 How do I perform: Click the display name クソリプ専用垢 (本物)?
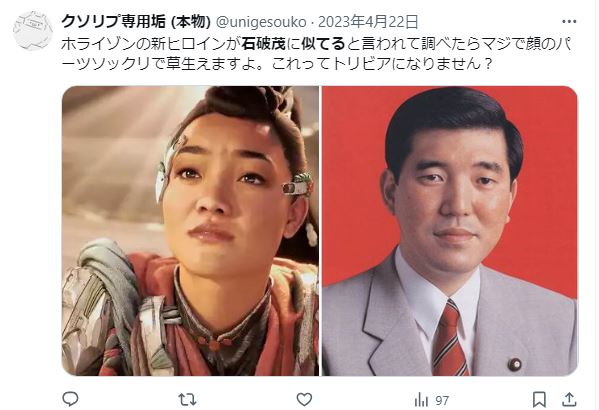136,22
